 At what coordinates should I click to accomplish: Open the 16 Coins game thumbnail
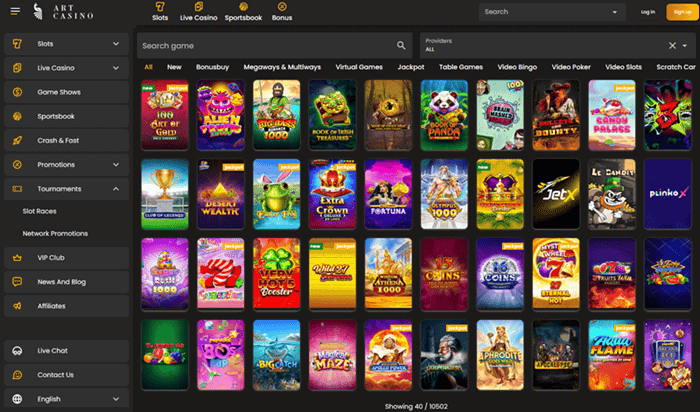point(500,274)
